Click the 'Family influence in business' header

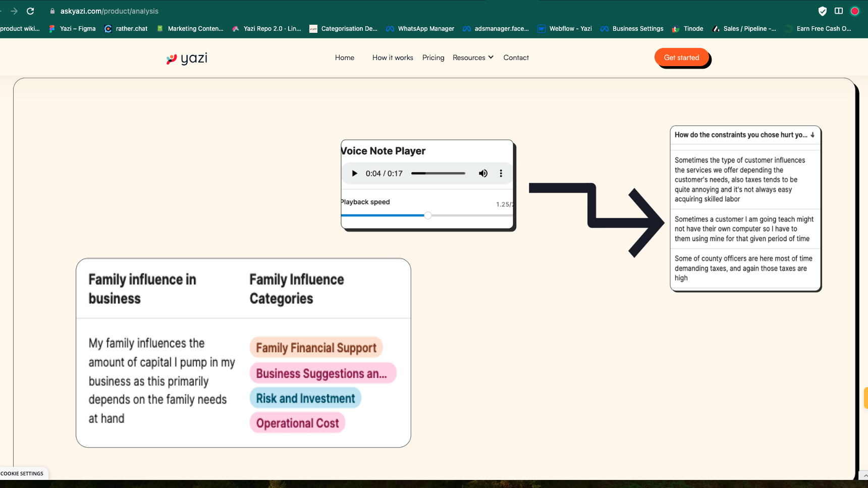tap(142, 289)
